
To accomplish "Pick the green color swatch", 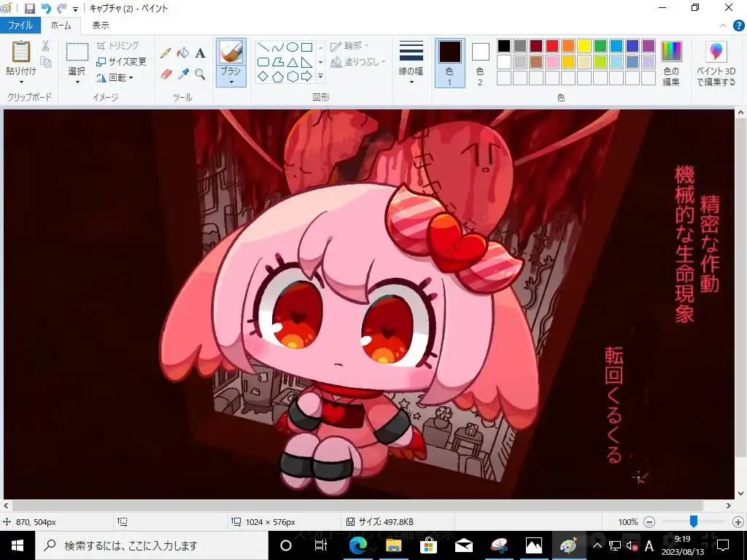I will (600, 46).
